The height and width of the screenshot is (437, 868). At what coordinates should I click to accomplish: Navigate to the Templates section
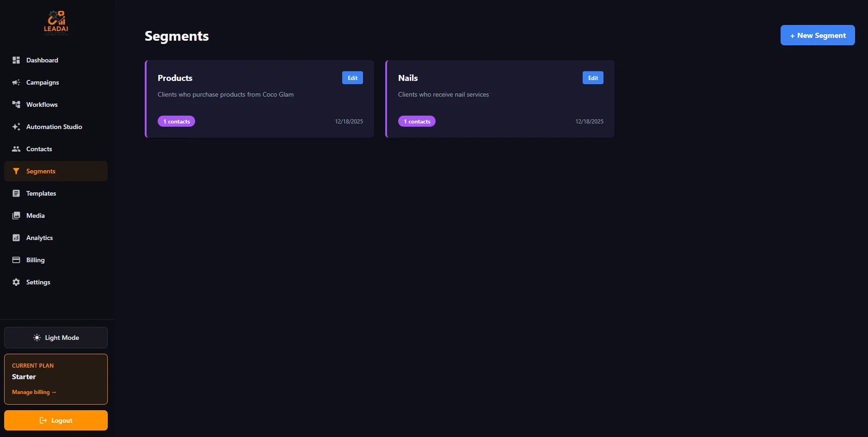pos(41,193)
